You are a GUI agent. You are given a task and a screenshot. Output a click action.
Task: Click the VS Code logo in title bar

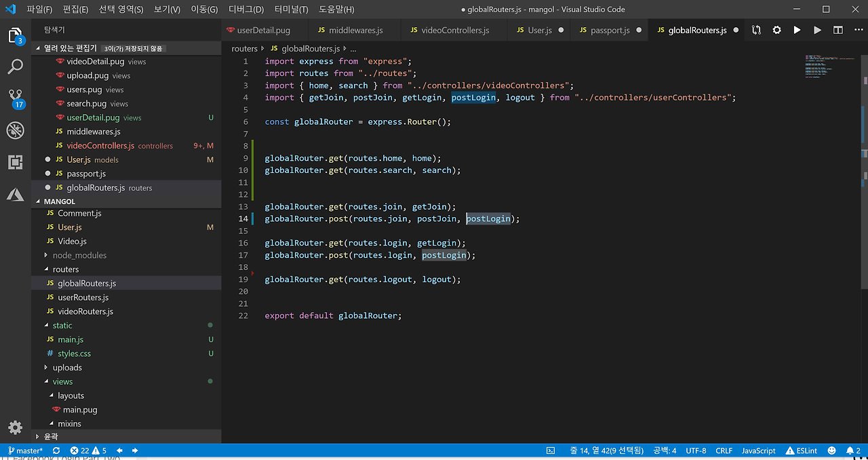point(11,9)
